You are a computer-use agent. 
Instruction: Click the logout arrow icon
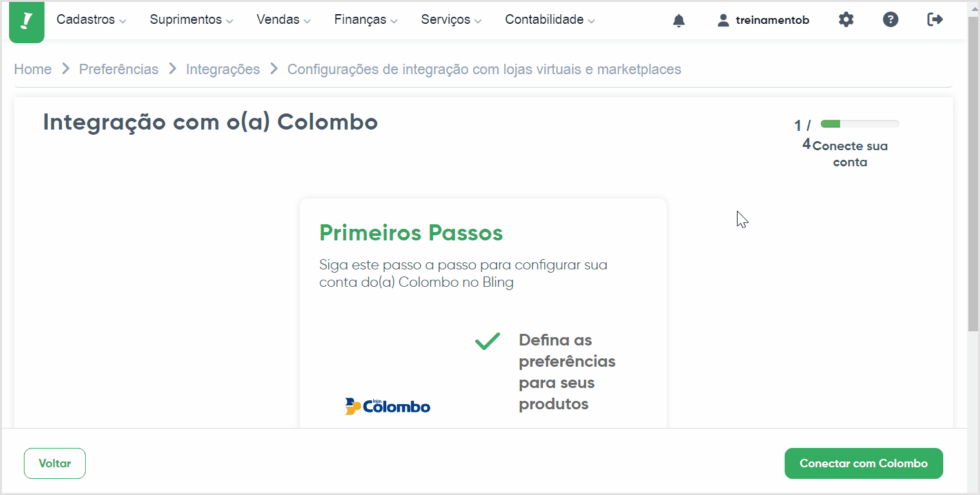point(935,20)
